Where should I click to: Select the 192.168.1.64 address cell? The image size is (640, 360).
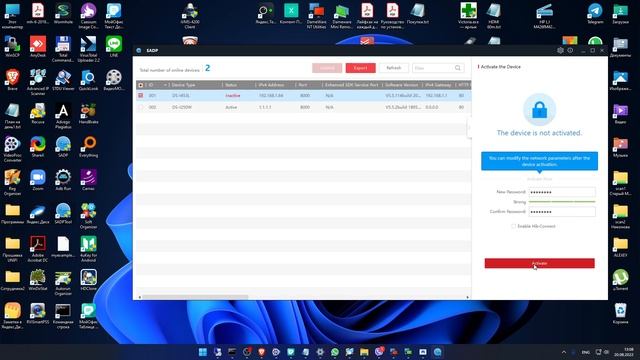pos(271,96)
